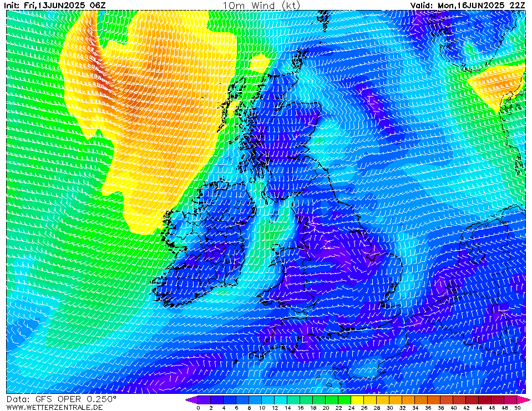This screenshot has height=411, width=532.
Task: Select the orange swatch between 32 and 34
Action: click(x=408, y=400)
